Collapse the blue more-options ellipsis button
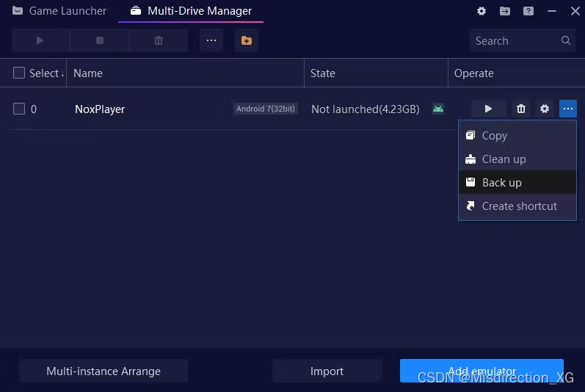The height and width of the screenshot is (392, 585). [568, 109]
